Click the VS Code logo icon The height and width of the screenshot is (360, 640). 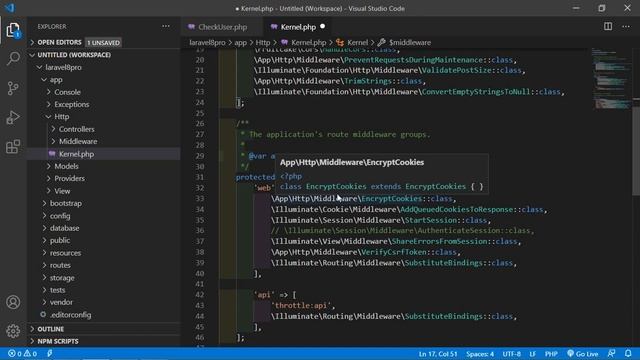pos(9,8)
